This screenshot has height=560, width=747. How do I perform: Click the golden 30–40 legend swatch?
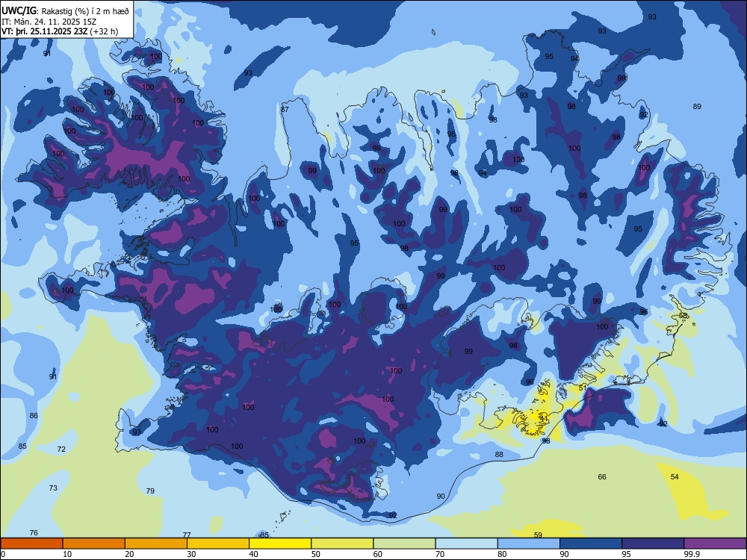218,544
